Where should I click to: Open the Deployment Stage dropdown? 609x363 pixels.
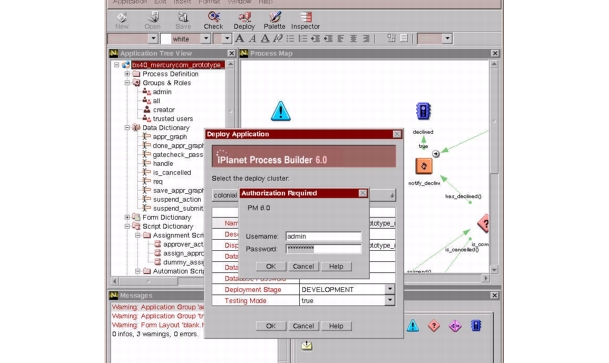pos(390,289)
